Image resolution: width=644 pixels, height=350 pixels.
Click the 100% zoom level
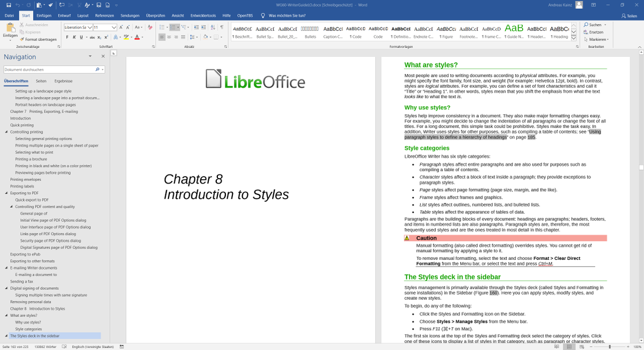click(637, 347)
